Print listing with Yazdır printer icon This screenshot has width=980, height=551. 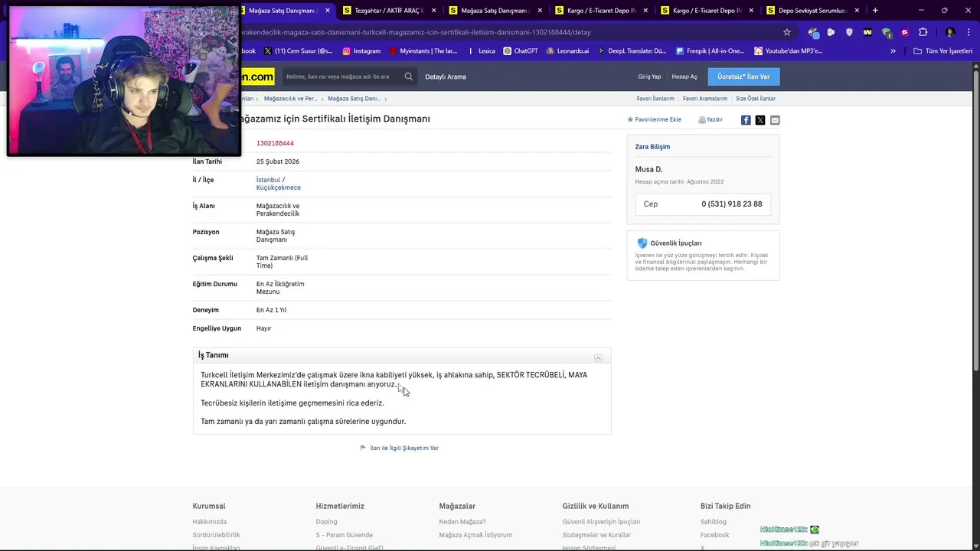click(x=710, y=119)
